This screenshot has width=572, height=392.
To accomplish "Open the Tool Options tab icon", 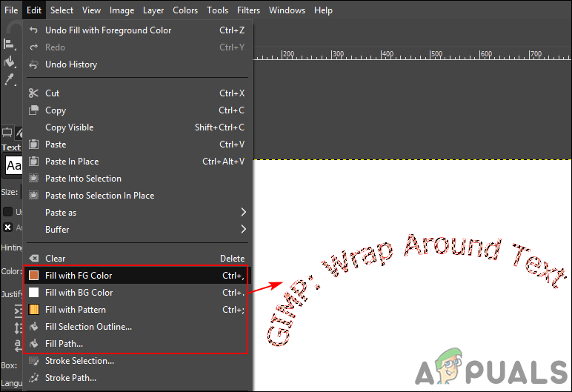I will pos(7,133).
